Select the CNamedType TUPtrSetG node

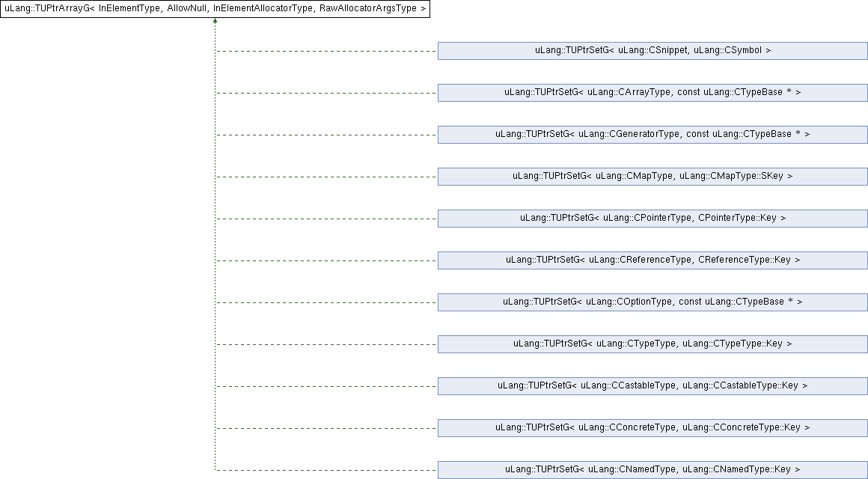click(652, 470)
